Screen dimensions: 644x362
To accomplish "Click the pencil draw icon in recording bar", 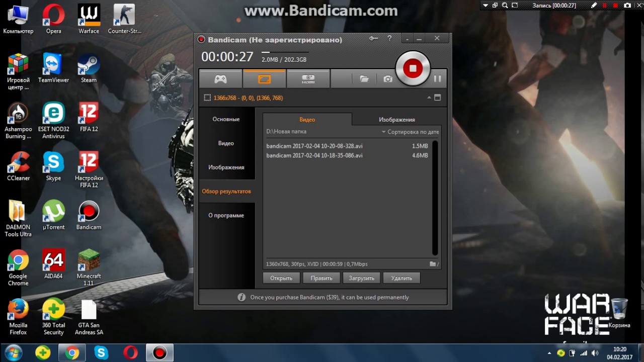I will click(594, 6).
